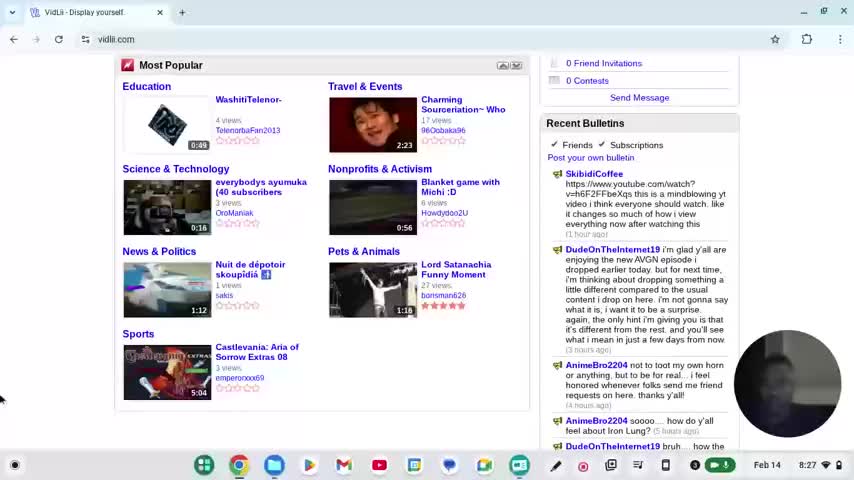Screen dimensions: 854x480
Task: Rate the Lord Satanachia video five stars
Action: (461, 306)
